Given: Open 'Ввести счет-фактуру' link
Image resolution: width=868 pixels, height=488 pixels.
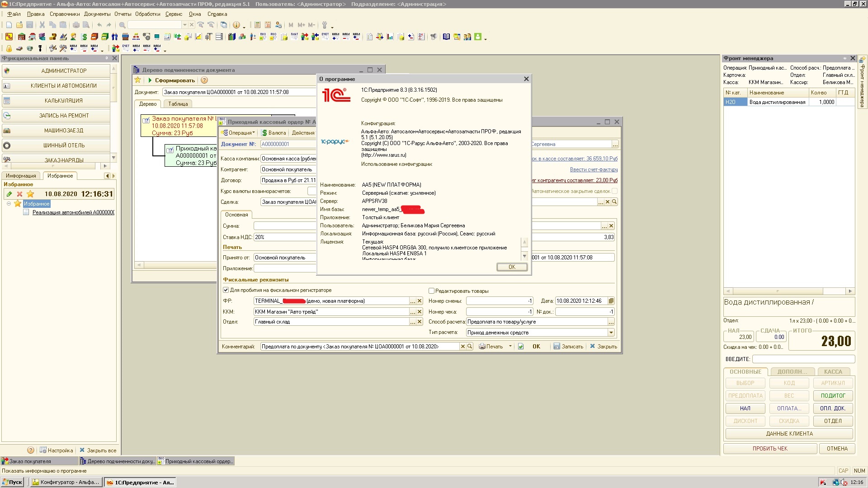Looking at the screenshot, I should coord(594,169).
